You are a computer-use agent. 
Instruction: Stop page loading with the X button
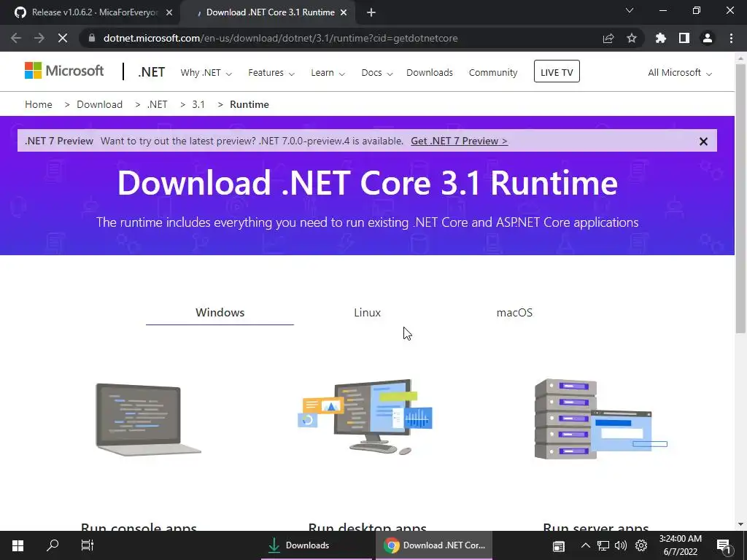[x=63, y=38]
